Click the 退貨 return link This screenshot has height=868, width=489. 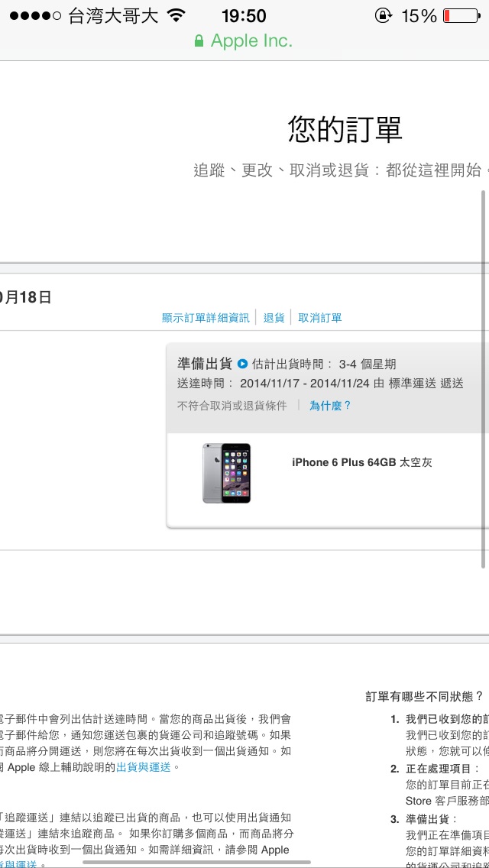pyautogui.click(x=274, y=318)
